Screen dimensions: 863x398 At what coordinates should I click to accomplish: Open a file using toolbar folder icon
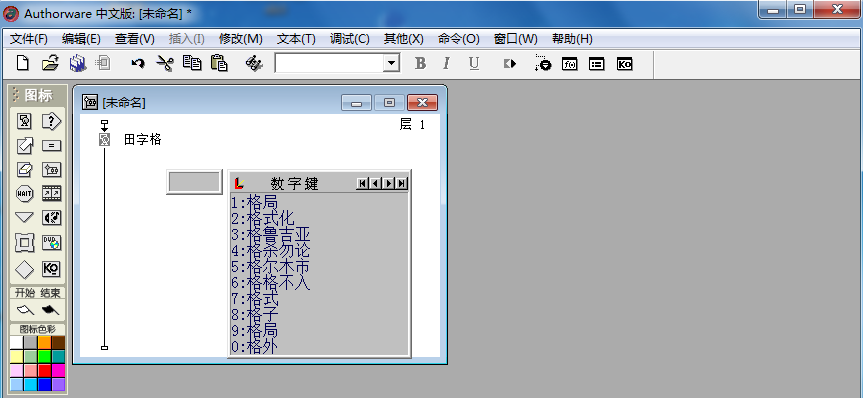pyautogui.click(x=50, y=63)
